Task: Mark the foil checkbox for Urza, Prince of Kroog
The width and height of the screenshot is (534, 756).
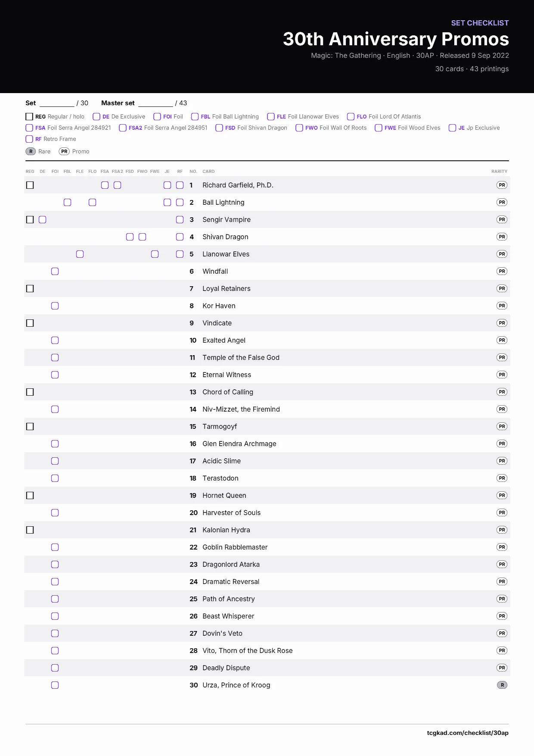Action: 55,685
